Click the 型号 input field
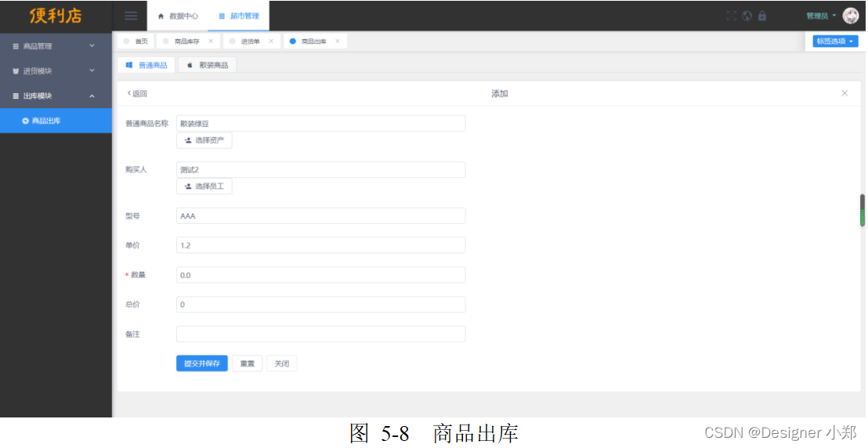Screen dimensions: 868x448 click(x=320, y=216)
